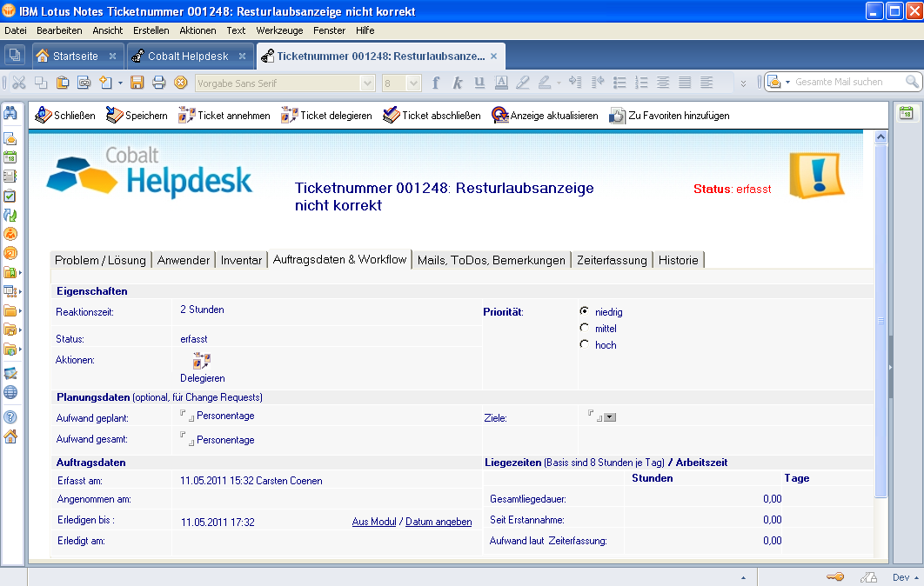
Task: Open the mail icon in sidebar
Action: click(10, 139)
